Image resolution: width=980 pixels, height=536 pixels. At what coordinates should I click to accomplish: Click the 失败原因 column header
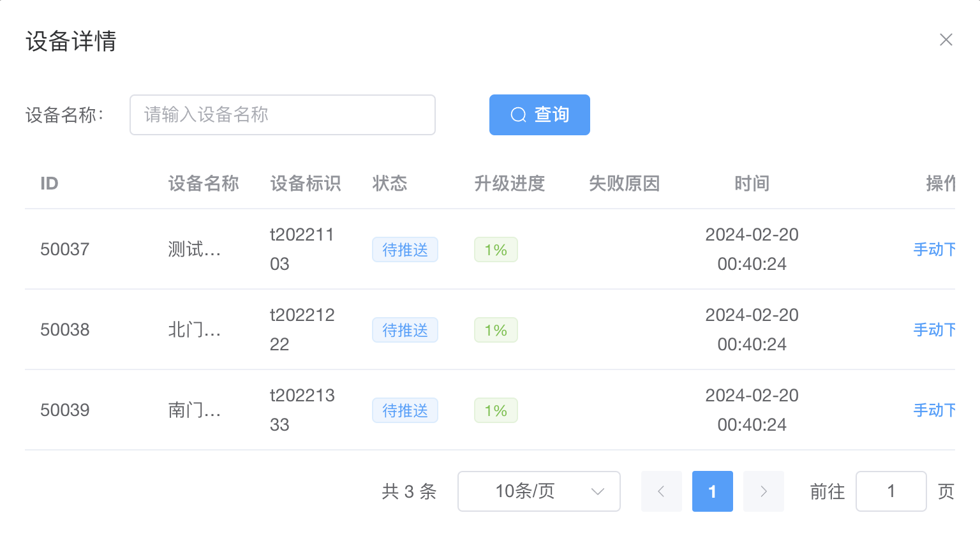pos(625,184)
